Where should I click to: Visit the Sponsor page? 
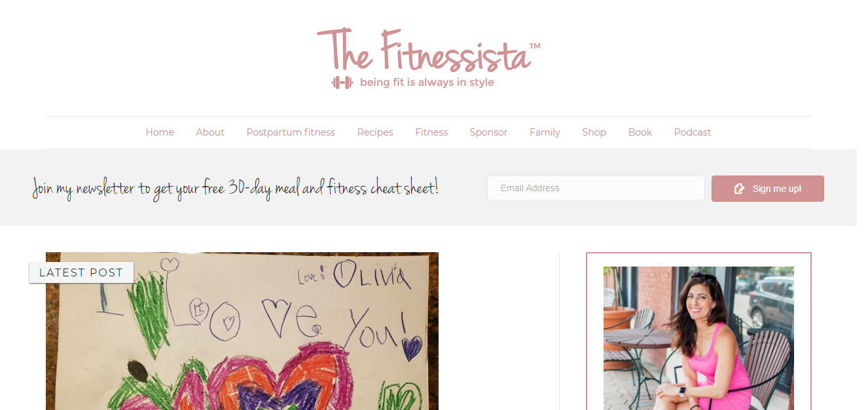click(x=488, y=132)
